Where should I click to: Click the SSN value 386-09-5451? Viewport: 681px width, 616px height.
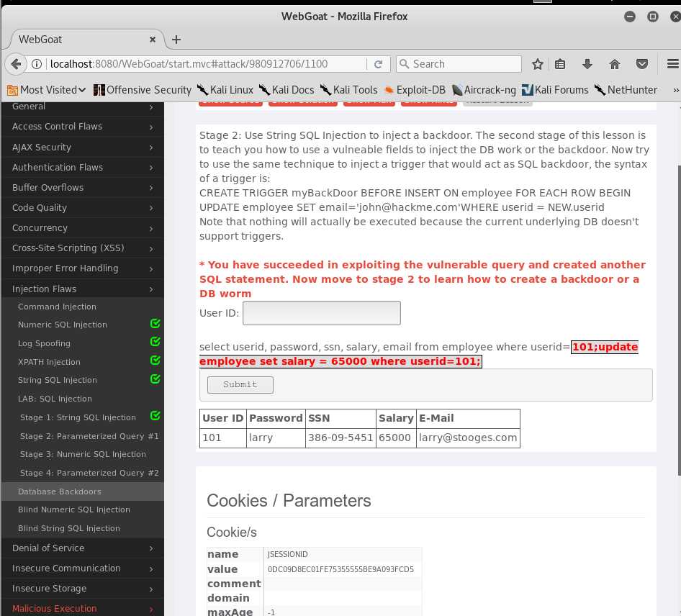coord(340,438)
